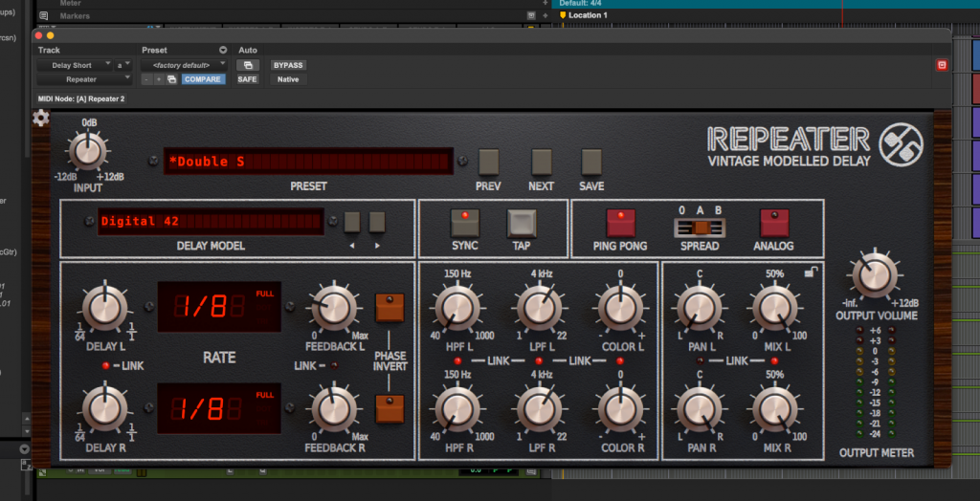Open the insert position 'a' dropdown
The image size is (980, 501).
click(x=123, y=65)
